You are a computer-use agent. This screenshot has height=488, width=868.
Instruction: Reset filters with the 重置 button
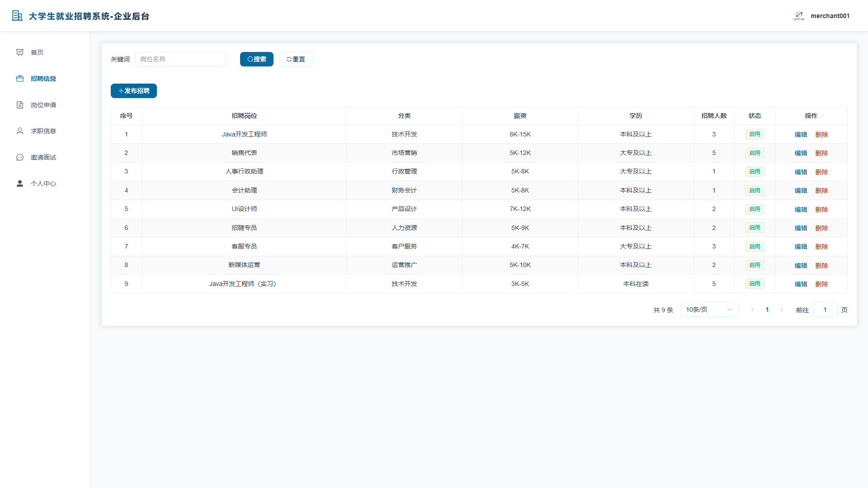(x=296, y=59)
